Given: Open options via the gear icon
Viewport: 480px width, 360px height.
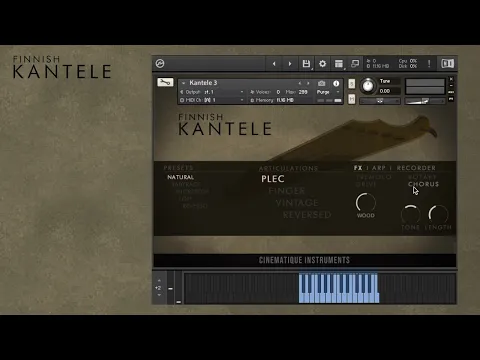Looking at the screenshot, I should point(322,64).
